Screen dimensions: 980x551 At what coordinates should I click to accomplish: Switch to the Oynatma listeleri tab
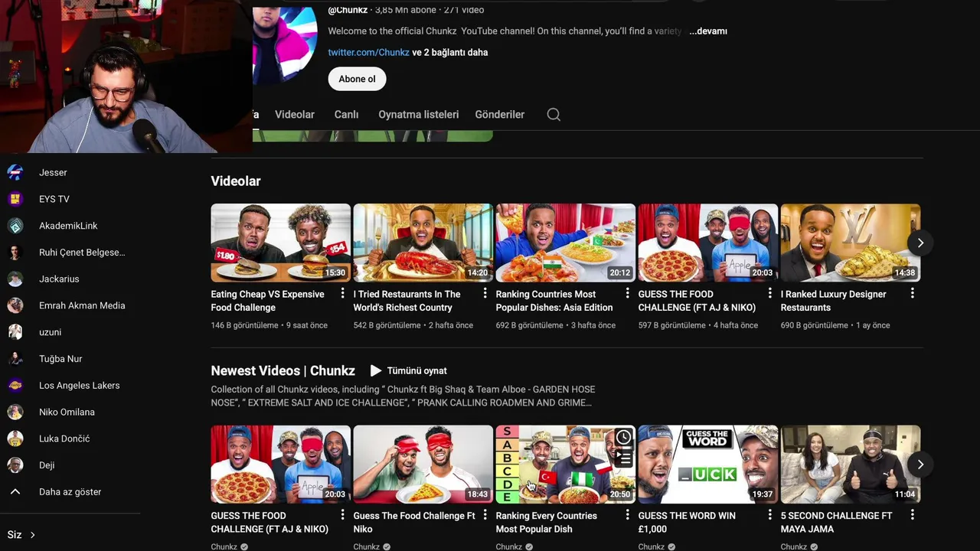[x=419, y=115]
